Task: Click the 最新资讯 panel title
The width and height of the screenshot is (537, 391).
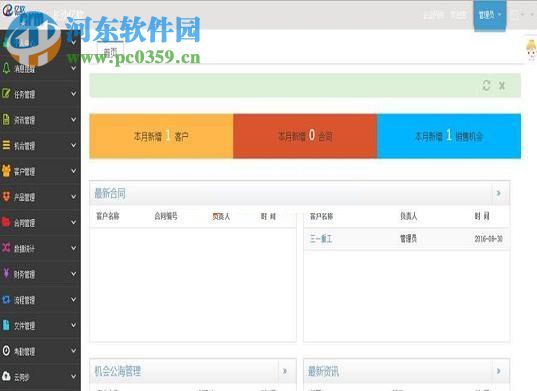Action: (x=323, y=371)
